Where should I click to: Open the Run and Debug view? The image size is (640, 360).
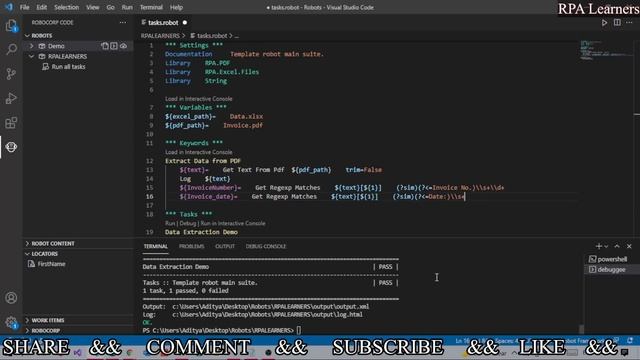coord(11,98)
